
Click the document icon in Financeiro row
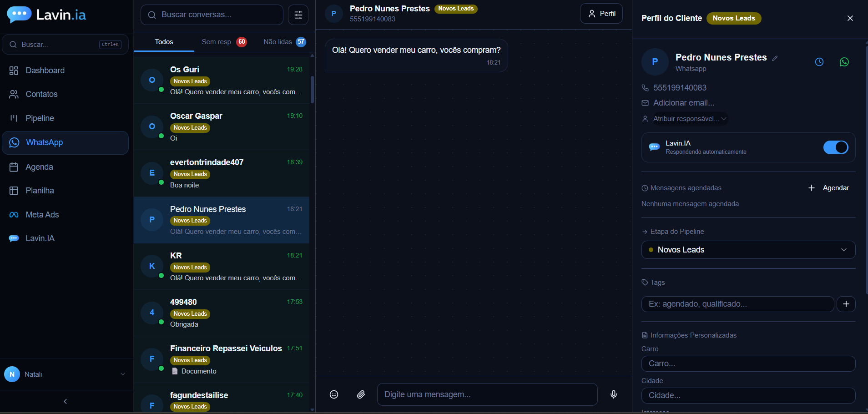(175, 371)
